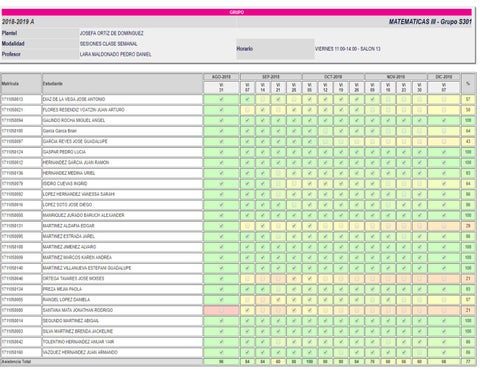Uncheck Vazquez Hernandez's AGO 31 attendance box
The height and width of the screenshot is (371, 480).
point(221,352)
